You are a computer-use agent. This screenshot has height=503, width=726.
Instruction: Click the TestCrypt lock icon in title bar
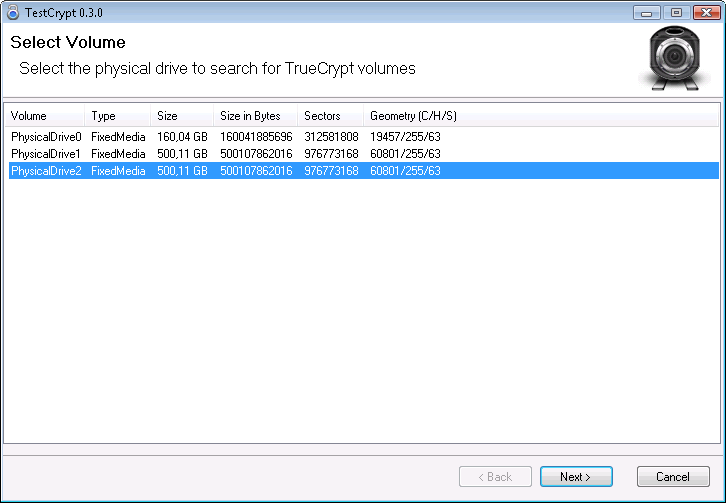pyautogui.click(x=13, y=13)
